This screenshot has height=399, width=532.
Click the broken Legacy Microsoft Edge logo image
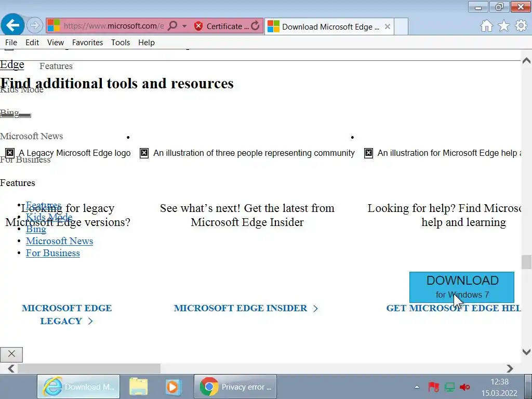coord(9,153)
